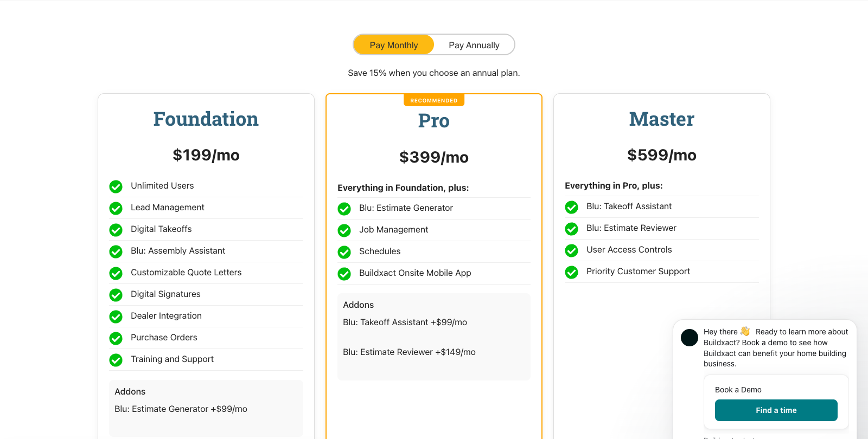Click the 'Save 15% when you choose an annual plan' text
This screenshot has width=868, height=439.
pos(434,73)
